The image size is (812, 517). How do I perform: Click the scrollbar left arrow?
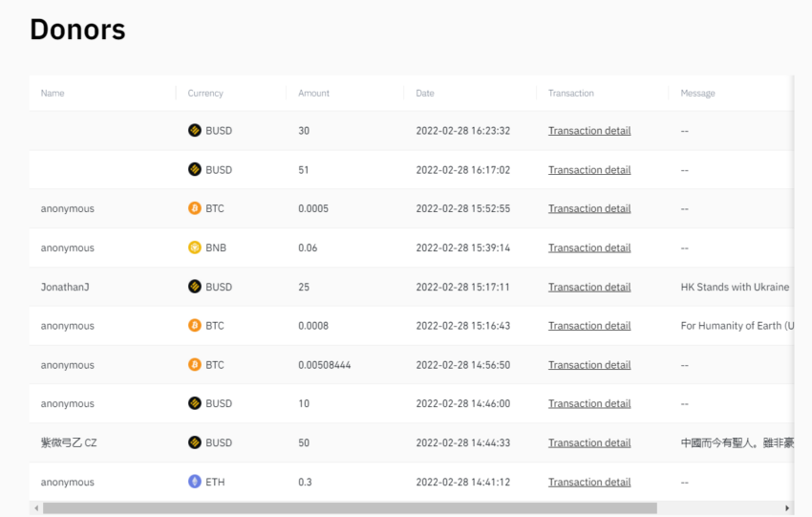point(36,508)
